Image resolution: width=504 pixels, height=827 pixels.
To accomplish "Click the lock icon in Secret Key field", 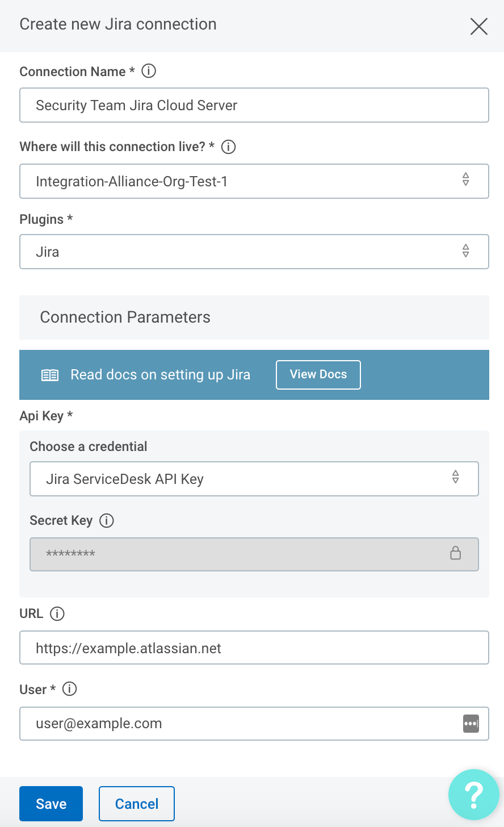I will (x=455, y=553).
